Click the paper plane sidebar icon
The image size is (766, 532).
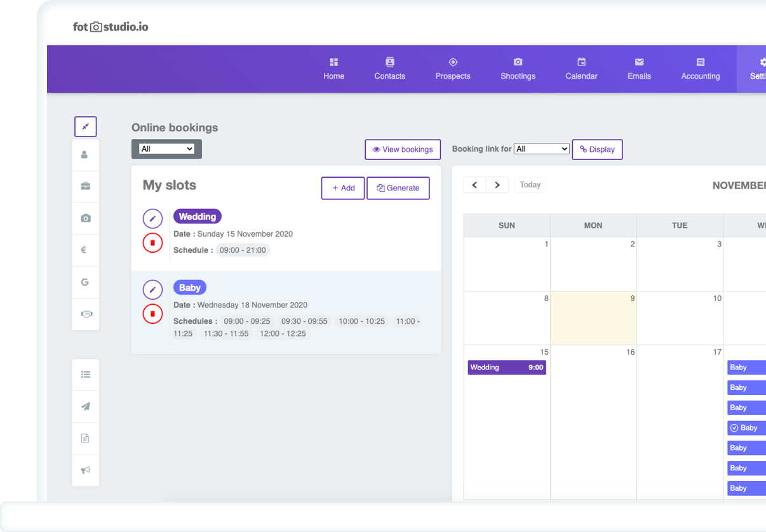pos(85,406)
